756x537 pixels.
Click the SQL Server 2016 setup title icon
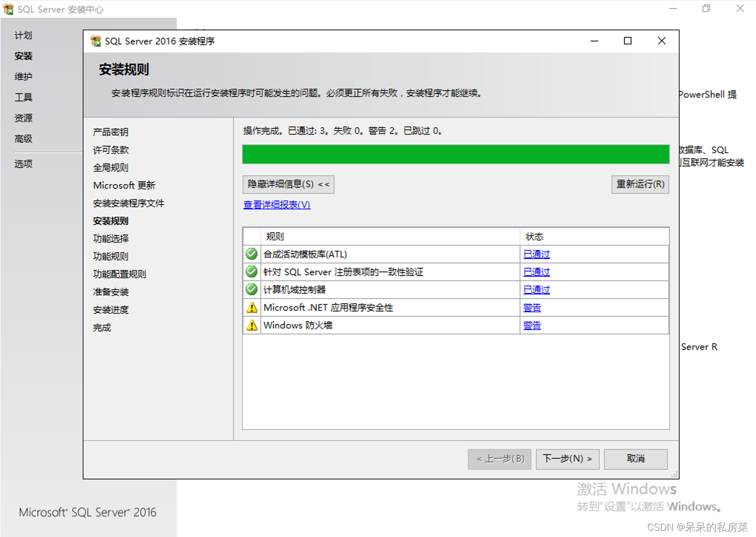(96, 41)
